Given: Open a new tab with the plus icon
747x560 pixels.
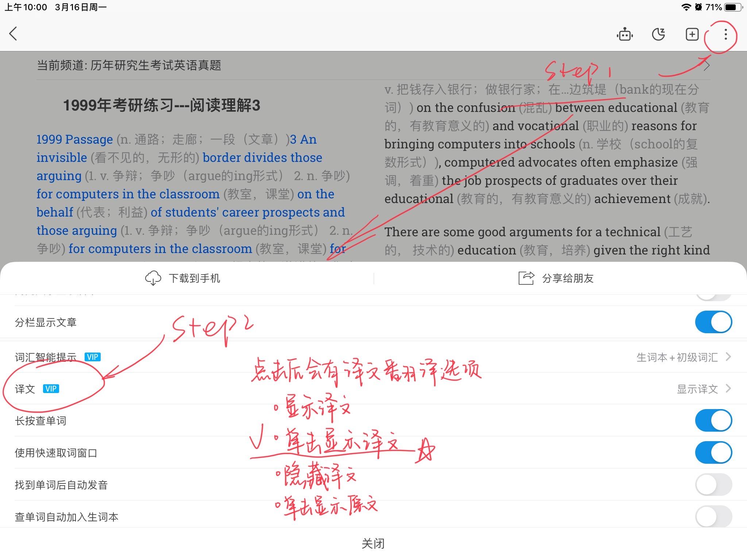Looking at the screenshot, I should pos(692,34).
